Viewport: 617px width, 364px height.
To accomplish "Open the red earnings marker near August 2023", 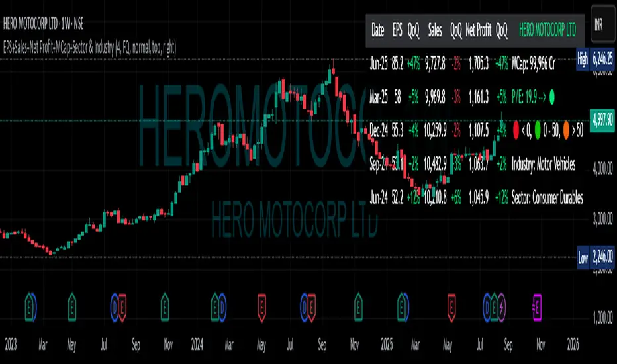I will (122, 307).
